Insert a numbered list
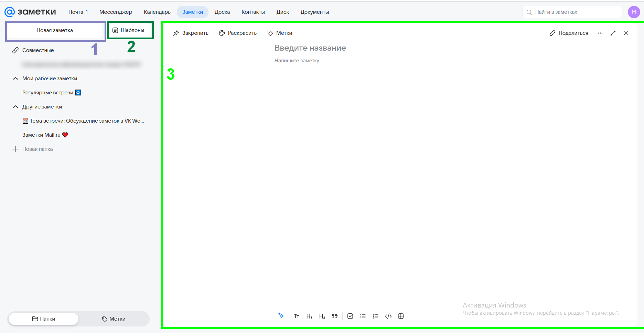 pos(376,316)
